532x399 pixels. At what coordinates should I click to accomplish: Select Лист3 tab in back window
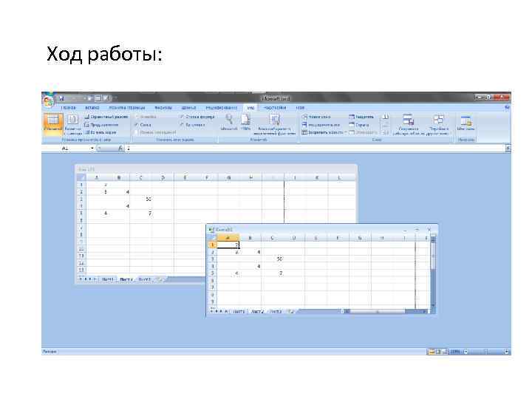point(144,279)
